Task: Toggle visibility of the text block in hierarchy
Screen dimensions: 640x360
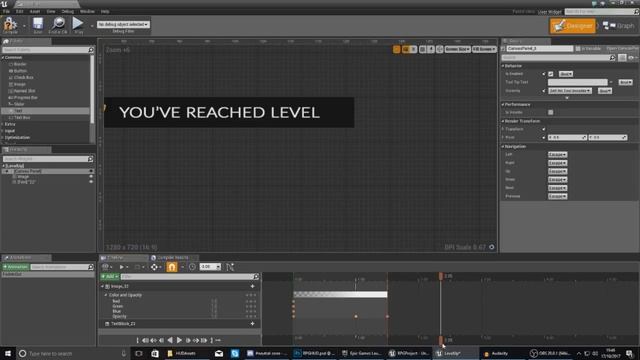Action: click(x=91, y=182)
